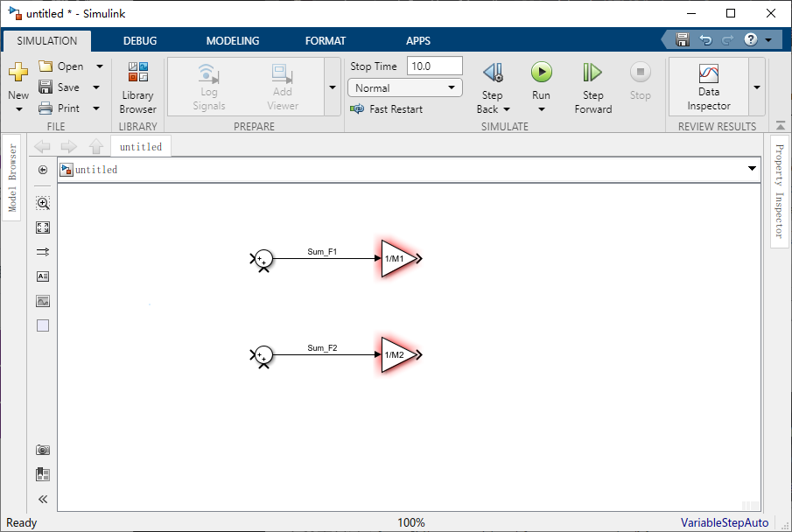Collapse the palette with double chevron
The width and height of the screenshot is (792, 532).
coord(43,499)
